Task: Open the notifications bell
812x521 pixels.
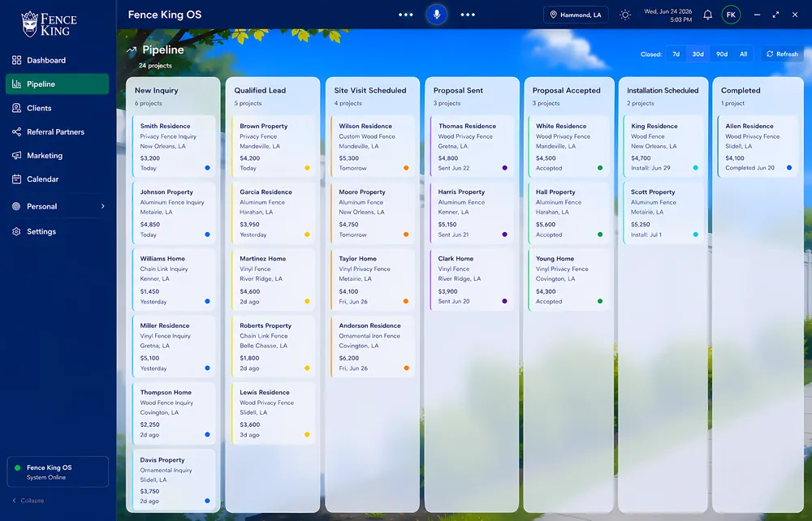Action: (707, 15)
